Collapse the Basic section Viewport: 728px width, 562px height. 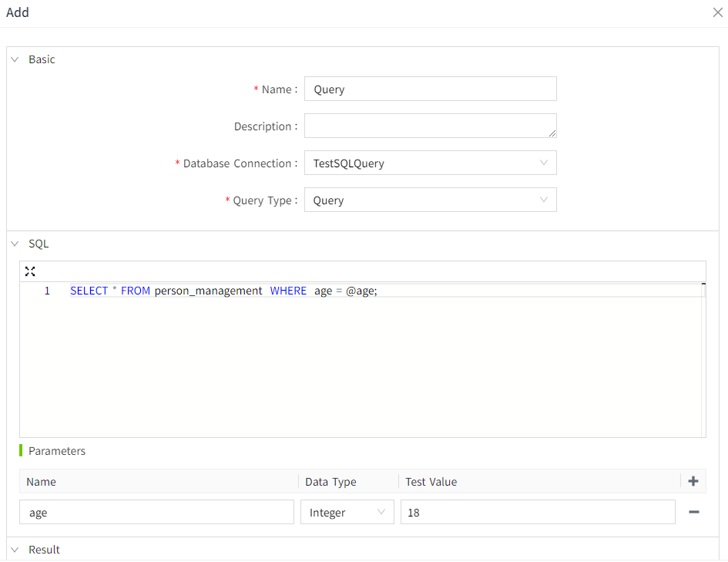pos(15,59)
